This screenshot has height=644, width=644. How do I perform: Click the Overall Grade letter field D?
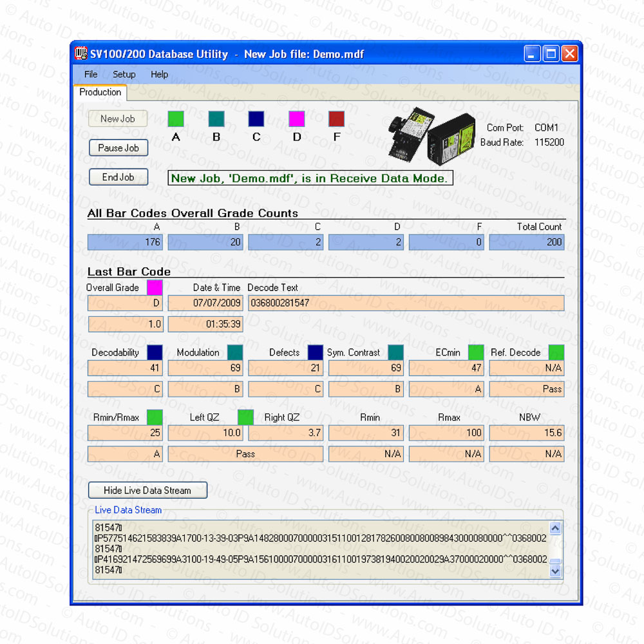(x=126, y=303)
